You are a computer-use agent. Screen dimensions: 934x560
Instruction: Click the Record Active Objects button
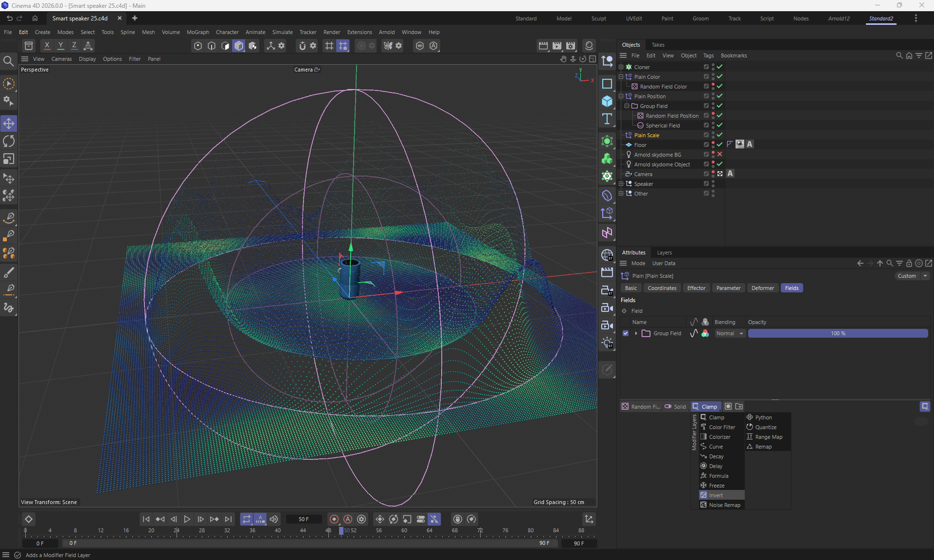tap(334, 519)
